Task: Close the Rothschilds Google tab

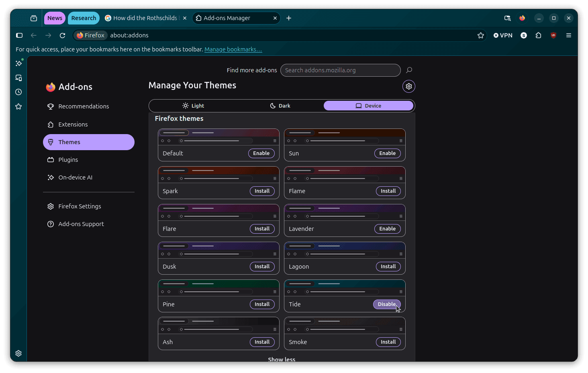Action: (x=185, y=18)
